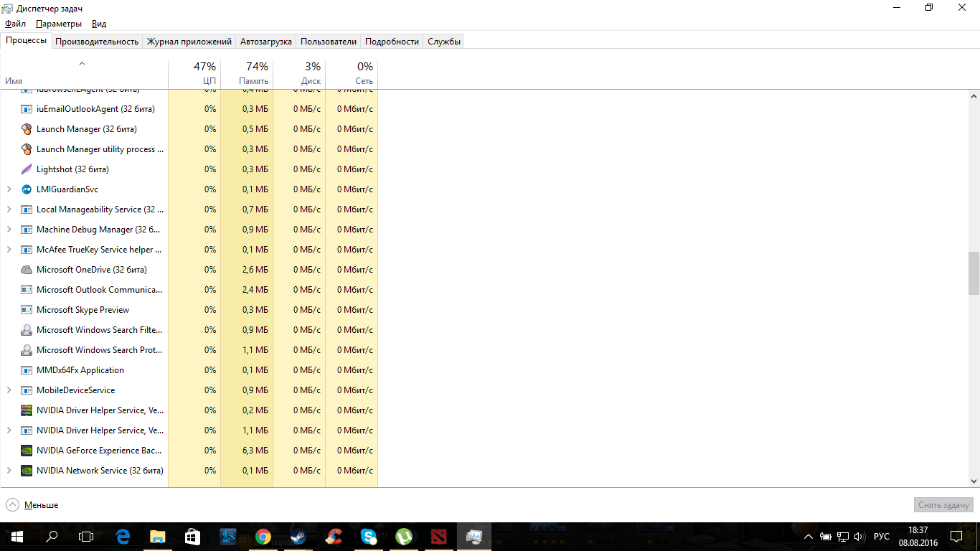Launch Microsoft Edge from taskbar
This screenshot has width=980, height=551.
[x=123, y=536]
